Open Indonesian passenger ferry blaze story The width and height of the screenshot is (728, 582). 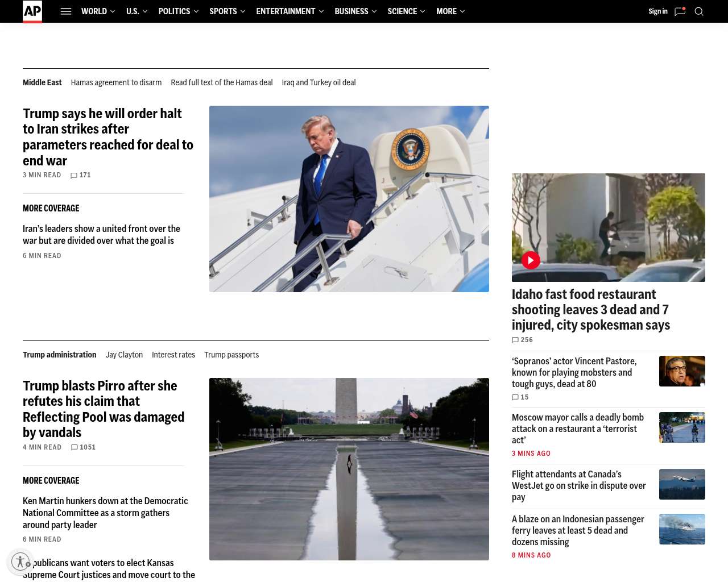[578, 530]
